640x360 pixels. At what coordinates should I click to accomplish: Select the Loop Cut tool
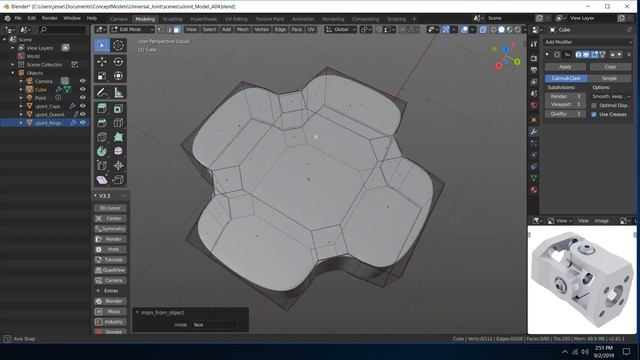pyautogui.click(x=118, y=122)
